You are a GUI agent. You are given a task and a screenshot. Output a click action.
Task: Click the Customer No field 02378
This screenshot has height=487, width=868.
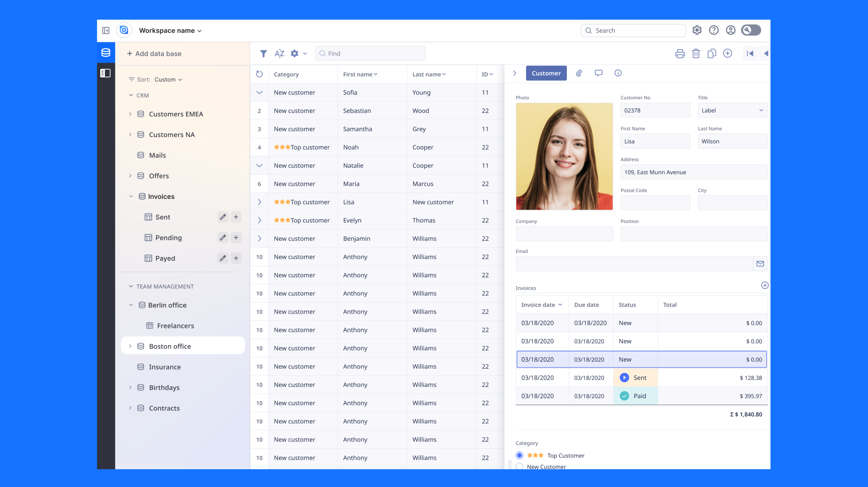pos(655,110)
